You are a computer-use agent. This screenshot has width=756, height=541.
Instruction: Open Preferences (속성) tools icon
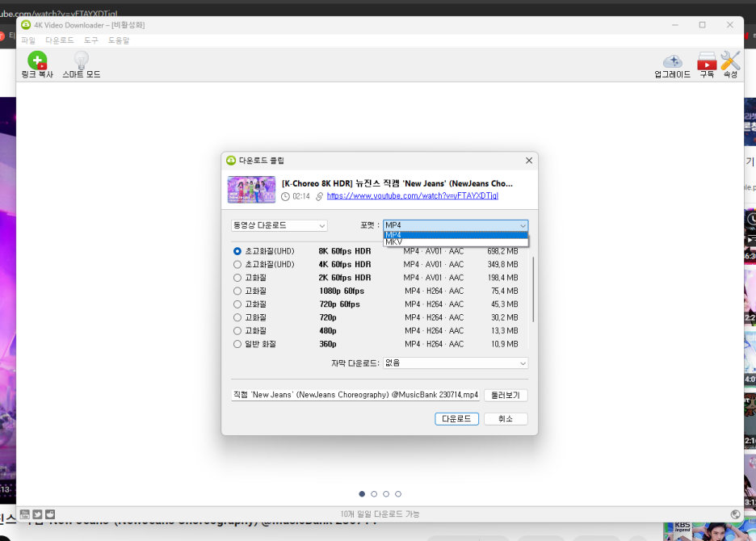click(730, 61)
